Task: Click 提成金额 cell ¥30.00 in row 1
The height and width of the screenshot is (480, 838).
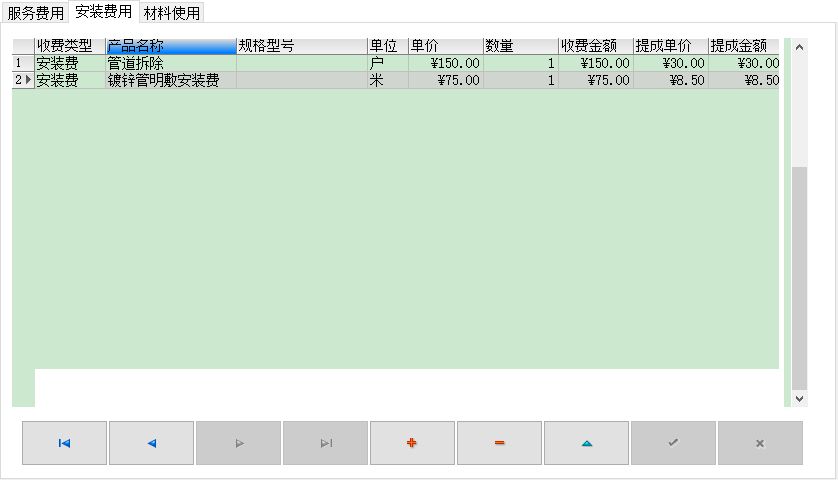Action: pos(743,63)
